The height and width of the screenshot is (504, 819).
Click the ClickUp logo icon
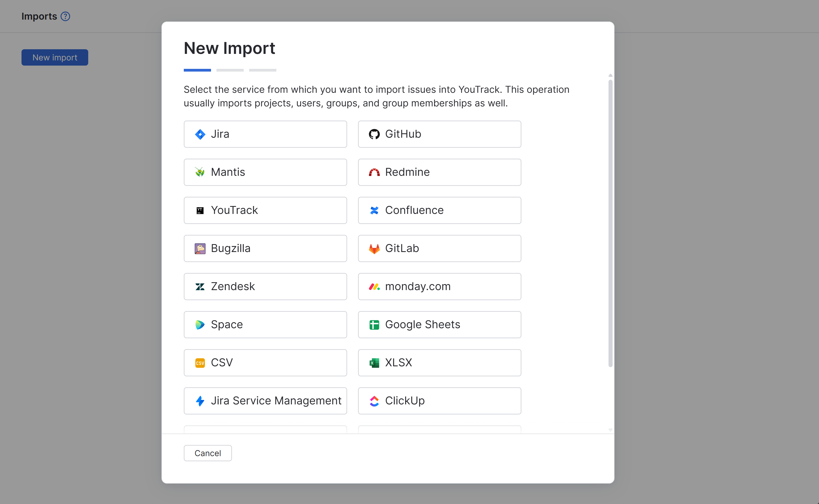pos(374,401)
